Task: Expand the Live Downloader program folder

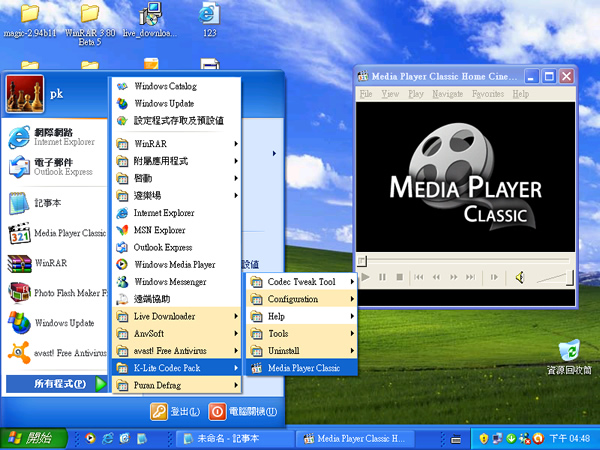Action: pos(177,316)
